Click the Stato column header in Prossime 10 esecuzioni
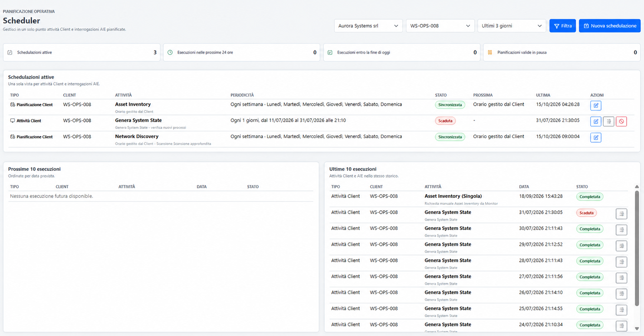Screen dimensions: 644x336 point(253,187)
